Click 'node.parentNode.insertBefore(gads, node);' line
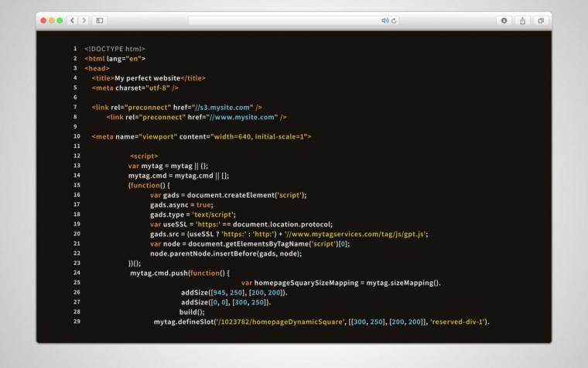588x368 pixels. pos(226,254)
